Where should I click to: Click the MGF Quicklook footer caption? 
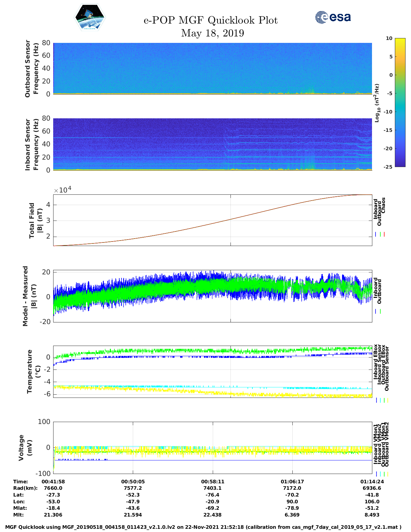[203, 527]
